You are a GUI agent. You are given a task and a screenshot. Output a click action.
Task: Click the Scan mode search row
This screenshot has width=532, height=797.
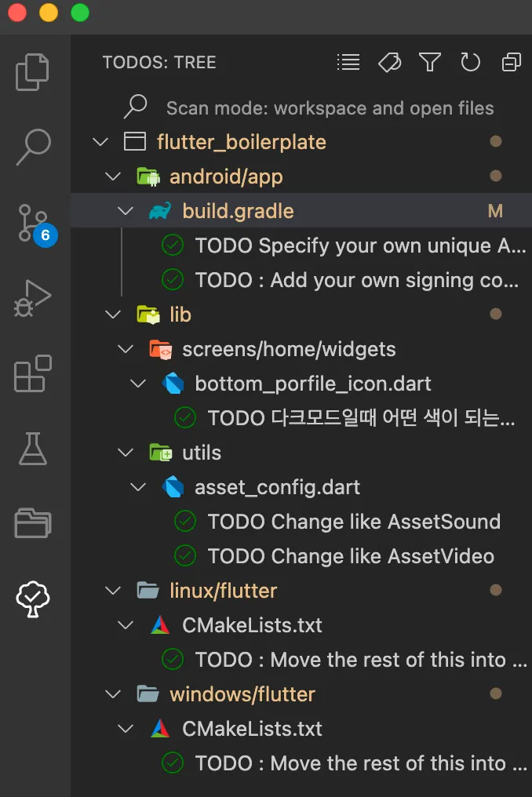(x=330, y=108)
